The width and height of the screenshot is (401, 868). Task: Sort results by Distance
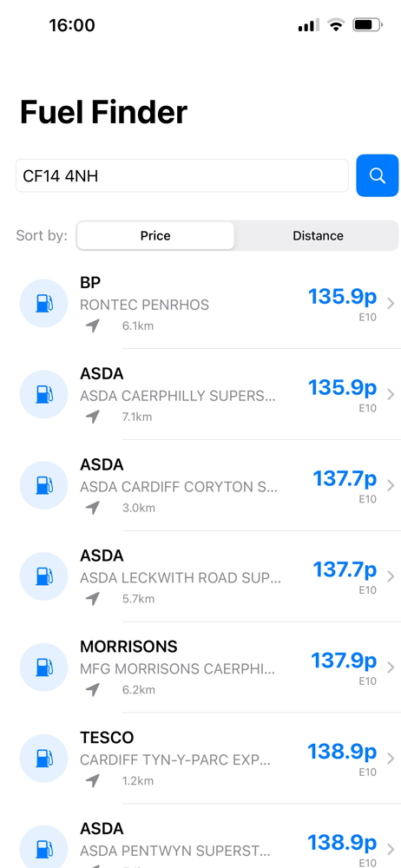pos(318,236)
